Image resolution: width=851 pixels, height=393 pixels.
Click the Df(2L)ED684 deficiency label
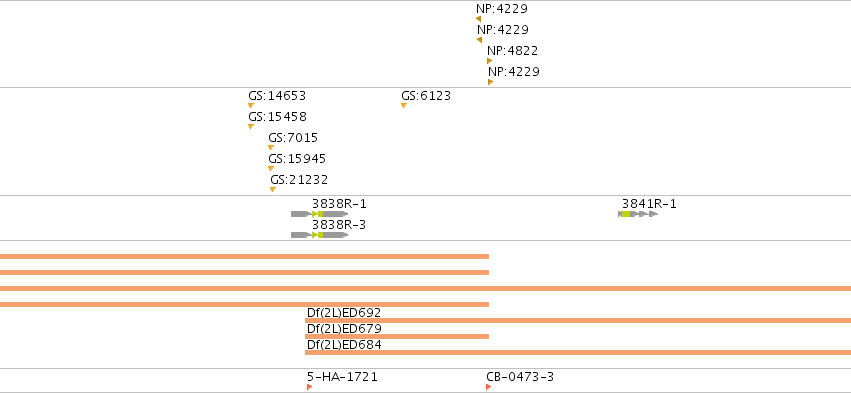(344, 345)
